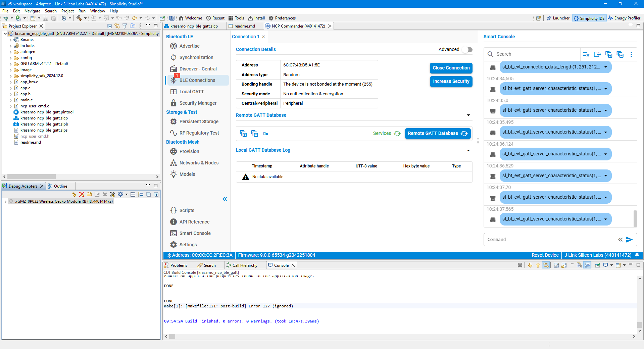Expand simplicity_sdk_2024.12.0 folder

click(10, 76)
